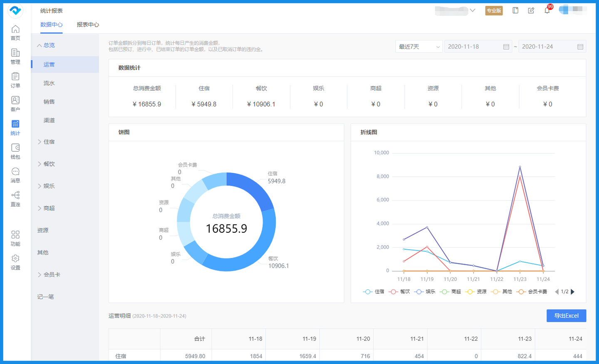Select the 流水 menu item
Viewport: 599px width, 364px height.
click(x=49, y=83)
